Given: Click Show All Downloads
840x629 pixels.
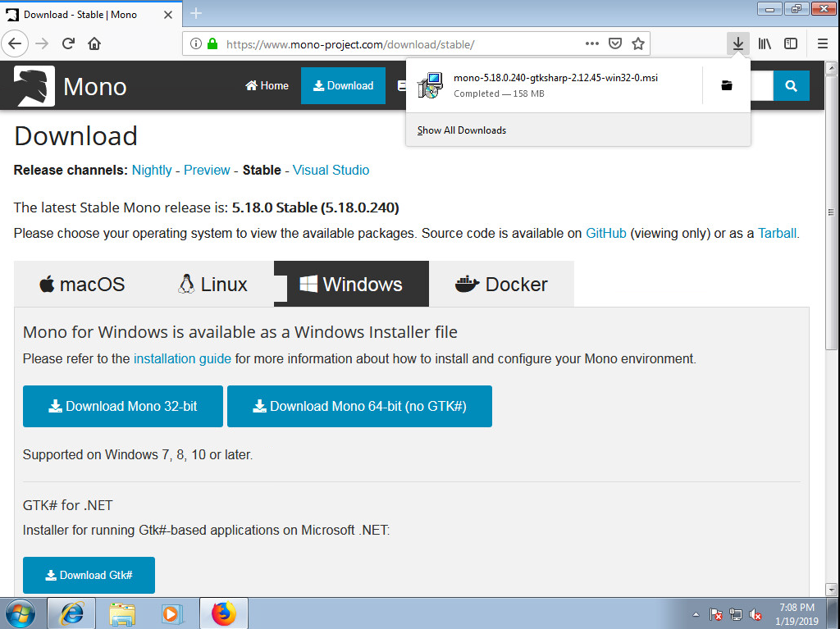Looking at the screenshot, I should (x=461, y=130).
